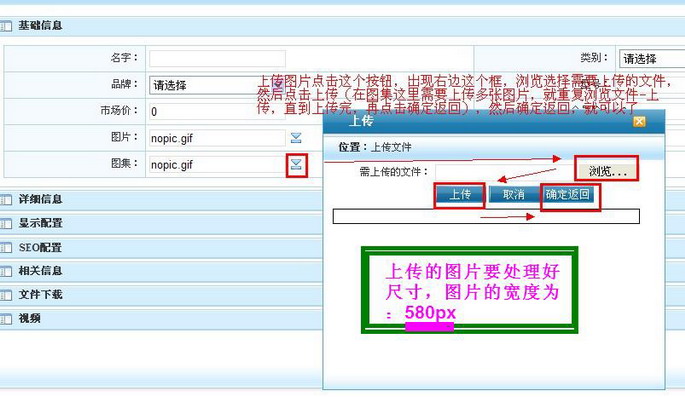The image size is (685, 397).
Task: Click the 确定返回 button
Action: pos(567,194)
